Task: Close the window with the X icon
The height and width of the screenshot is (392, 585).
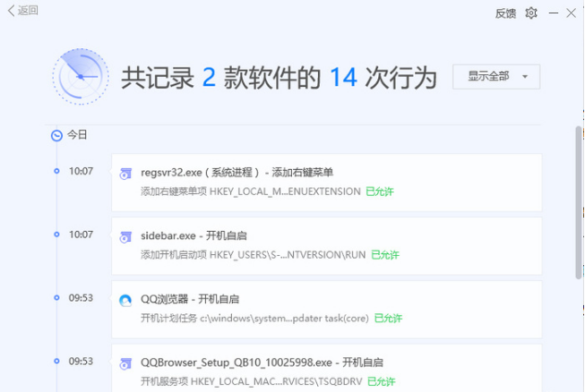Action: click(x=571, y=13)
